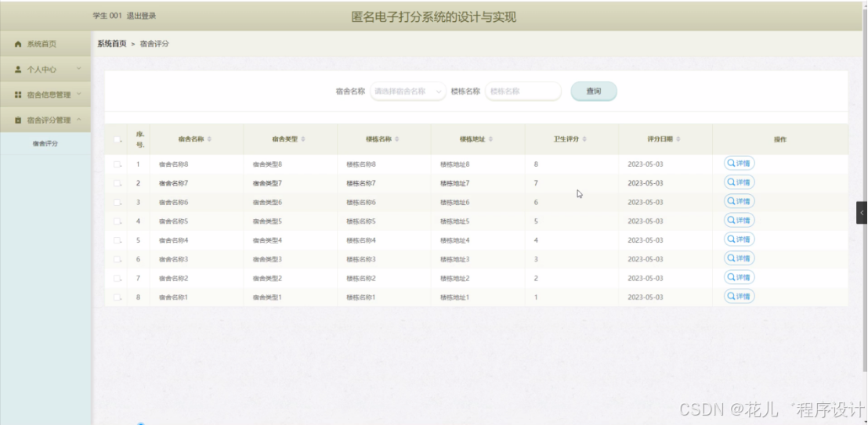
Task: Check the box for row 宿舍名称5
Action: pyautogui.click(x=117, y=222)
